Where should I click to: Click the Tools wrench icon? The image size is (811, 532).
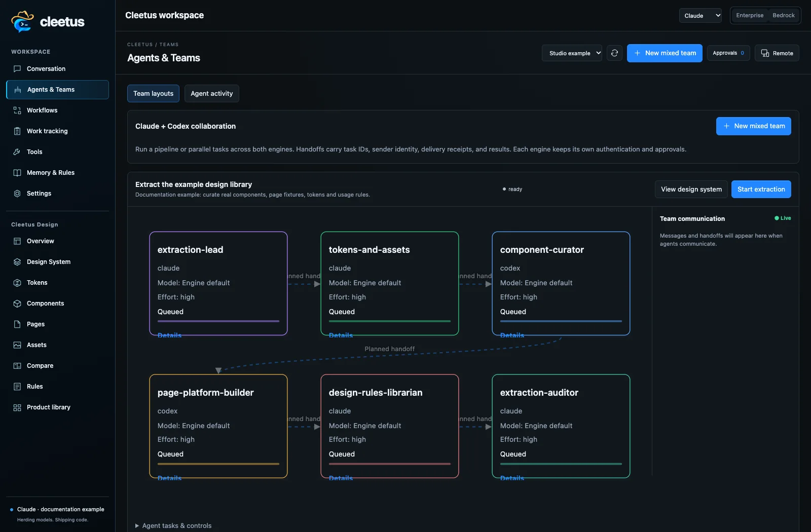click(17, 152)
